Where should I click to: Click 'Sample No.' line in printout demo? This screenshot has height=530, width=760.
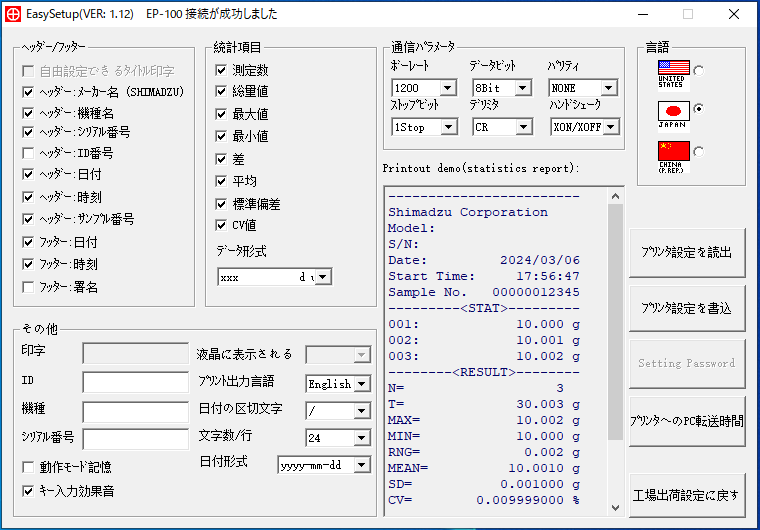click(x=484, y=292)
